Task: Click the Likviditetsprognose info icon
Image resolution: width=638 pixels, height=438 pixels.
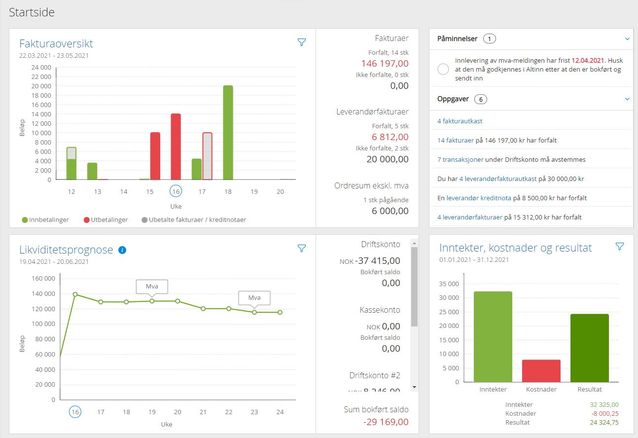Action: click(122, 250)
